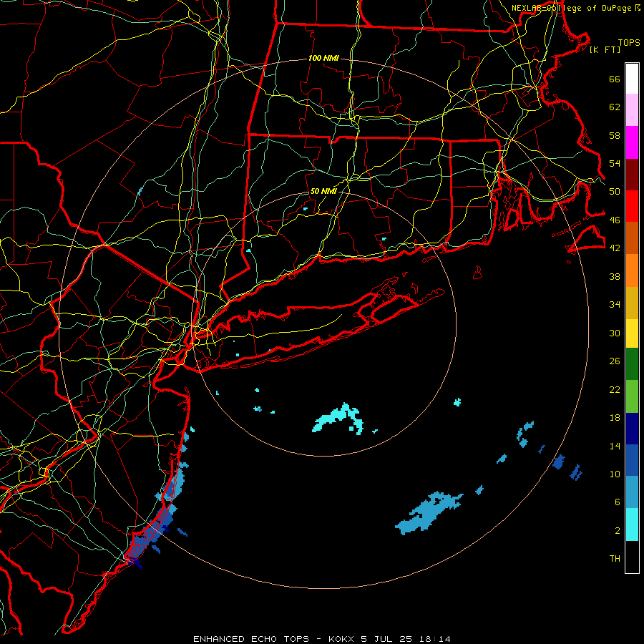
Task: Click the legend value "22"
Action: tap(615, 390)
